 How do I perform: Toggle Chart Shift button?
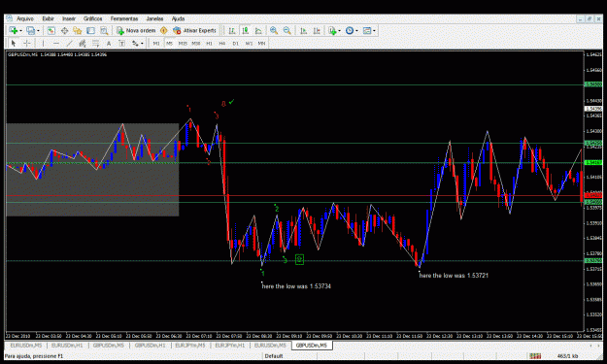317,30
